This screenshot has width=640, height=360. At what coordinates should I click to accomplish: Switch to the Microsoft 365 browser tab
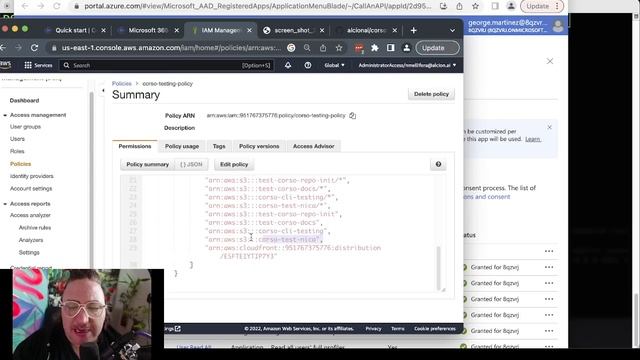pos(148,30)
